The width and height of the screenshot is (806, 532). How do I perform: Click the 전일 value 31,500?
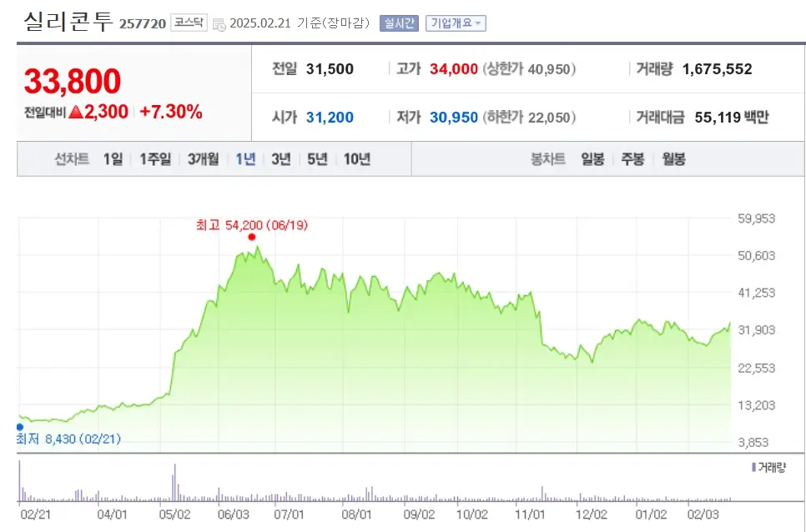coord(330,69)
